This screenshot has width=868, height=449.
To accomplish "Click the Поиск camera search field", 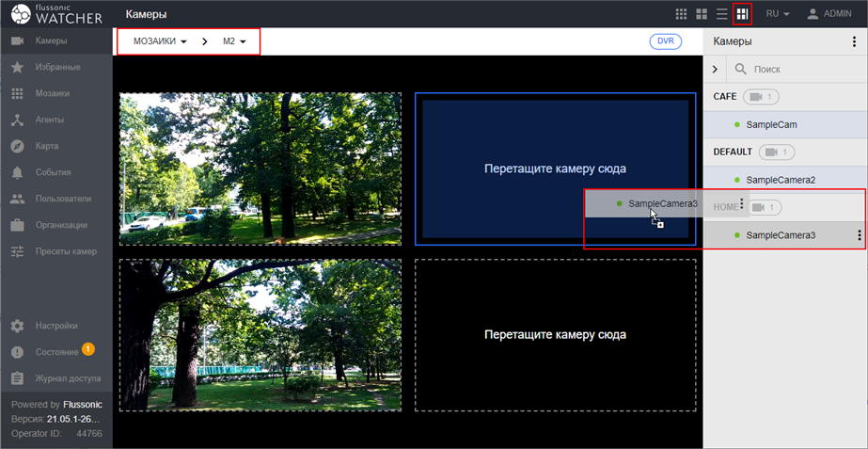I will pos(799,69).
